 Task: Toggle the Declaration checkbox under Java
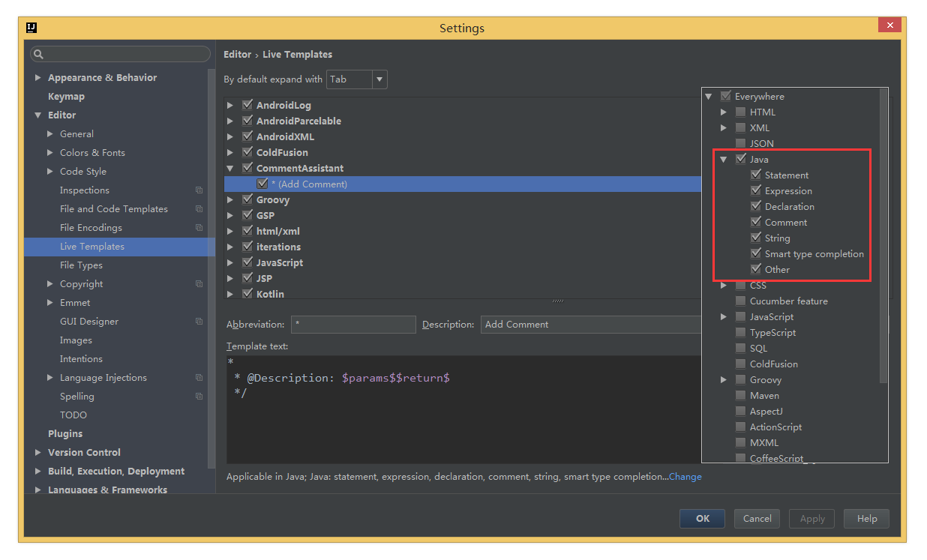[x=756, y=206]
